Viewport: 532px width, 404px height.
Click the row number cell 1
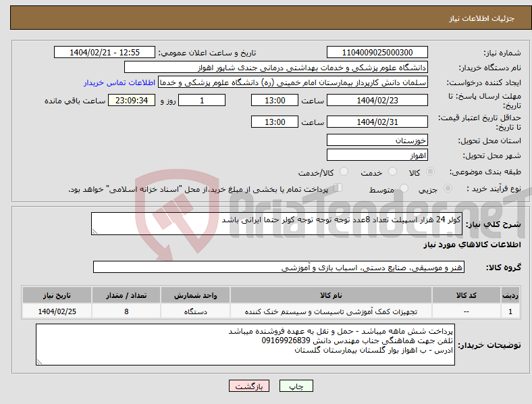click(x=510, y=311)
